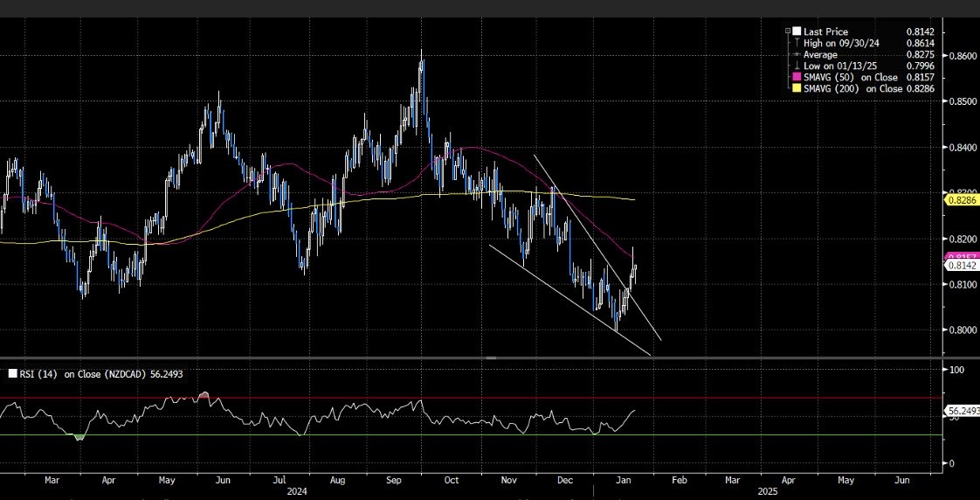Viewport: 980px width, 500px height.
Task: Click the legend value 0.8275
Action: 921,54
